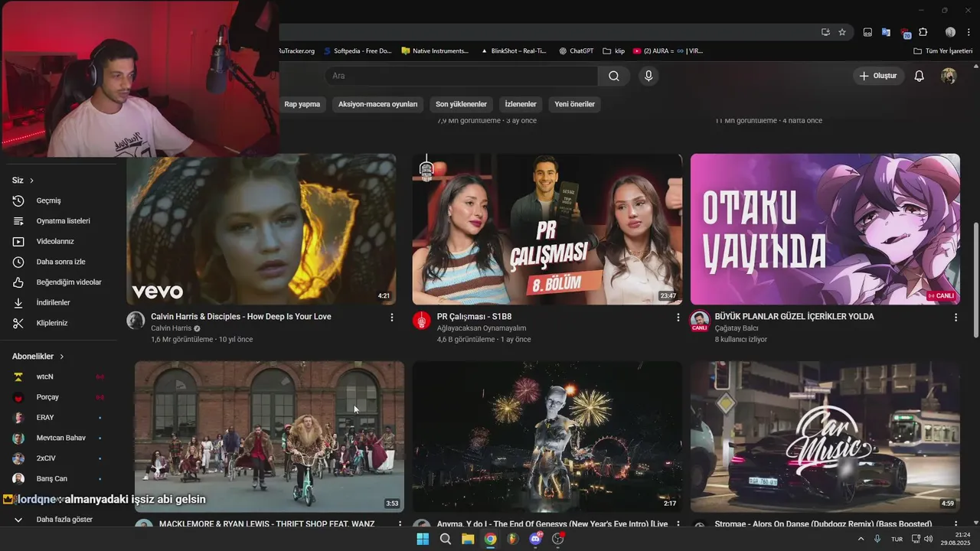This screenshot has height=551, width=980.
Task: Open the Chrome profile avatar
Action: pyautogui.click(x=950, y=32)
